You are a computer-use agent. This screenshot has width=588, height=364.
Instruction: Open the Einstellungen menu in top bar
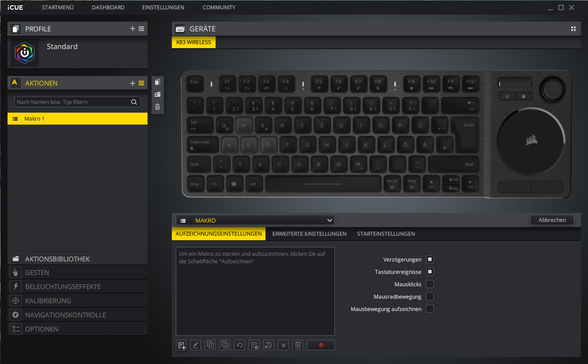[163, 8]
